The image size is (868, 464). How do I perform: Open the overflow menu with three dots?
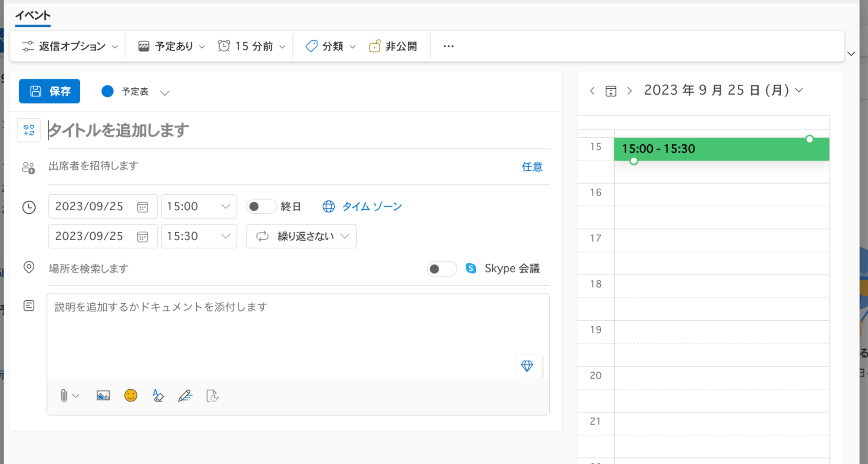(449, 46)
